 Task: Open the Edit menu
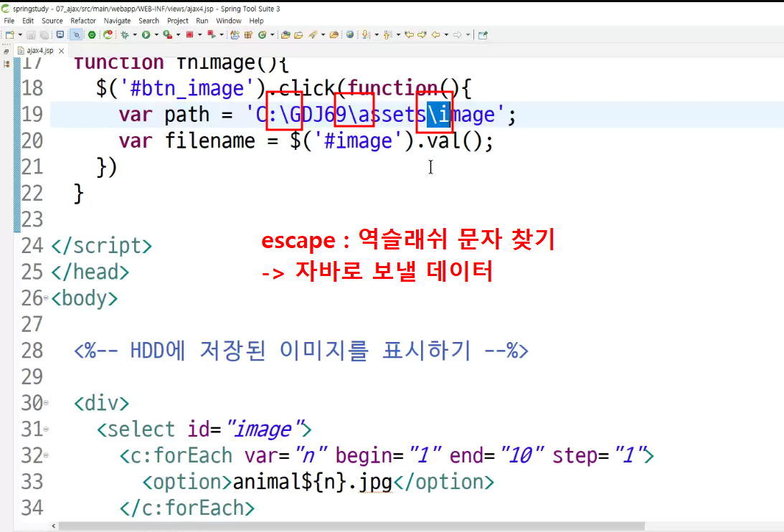28,21
